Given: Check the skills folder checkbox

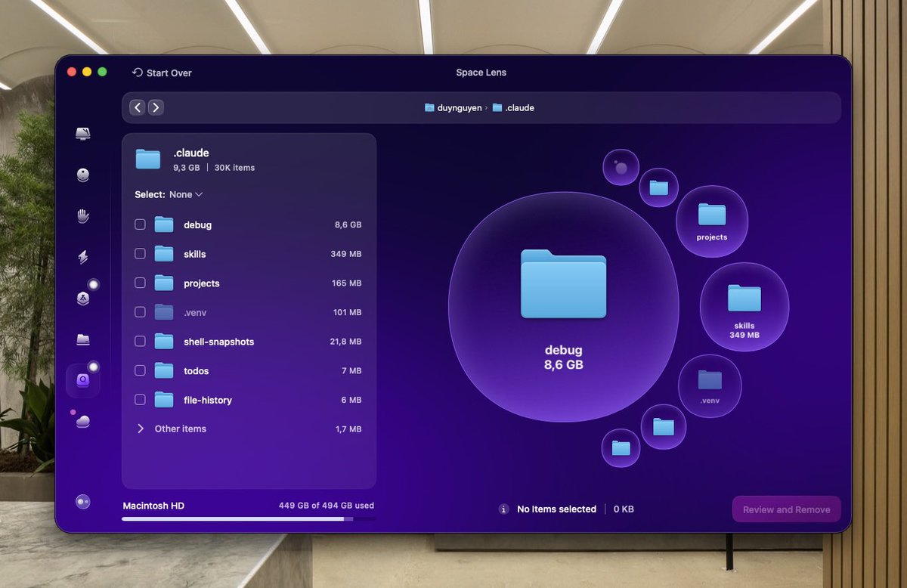Looking at the screenshot, I should [x=140, y=254].
